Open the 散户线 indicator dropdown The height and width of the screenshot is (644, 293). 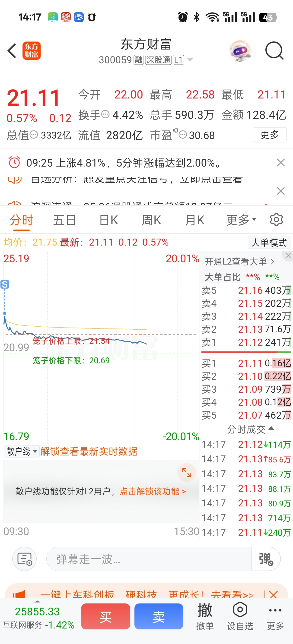[22, 451]
